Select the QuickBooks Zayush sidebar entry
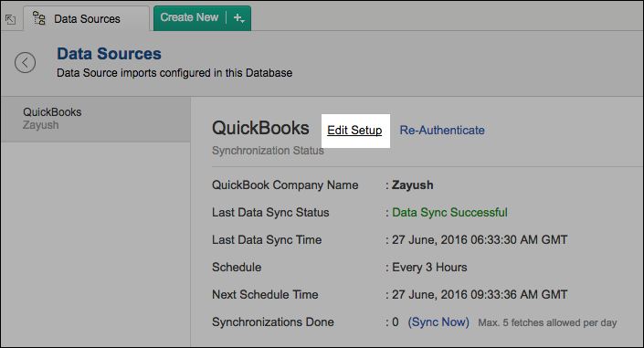This screenshot has width=644, height=348. [x=95, y=119]
